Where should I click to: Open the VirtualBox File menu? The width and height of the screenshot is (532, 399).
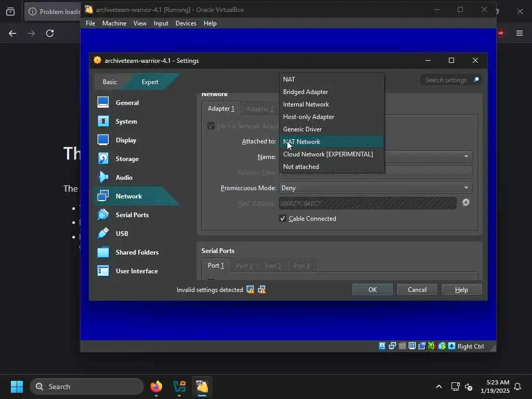[x=90, y=23]
